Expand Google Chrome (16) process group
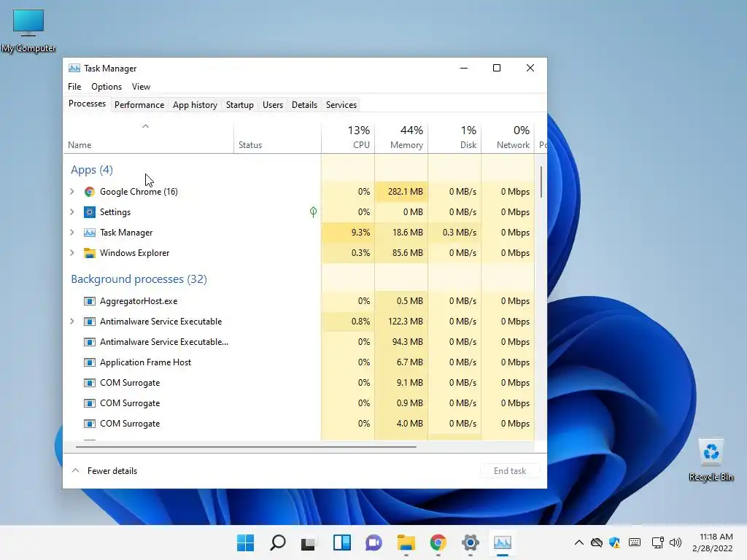 [72, 192]
